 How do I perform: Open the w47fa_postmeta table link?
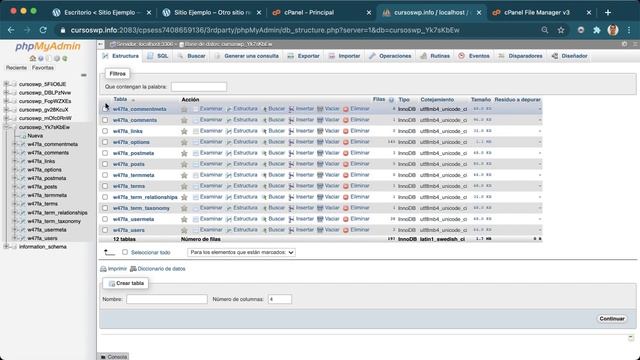133,153
